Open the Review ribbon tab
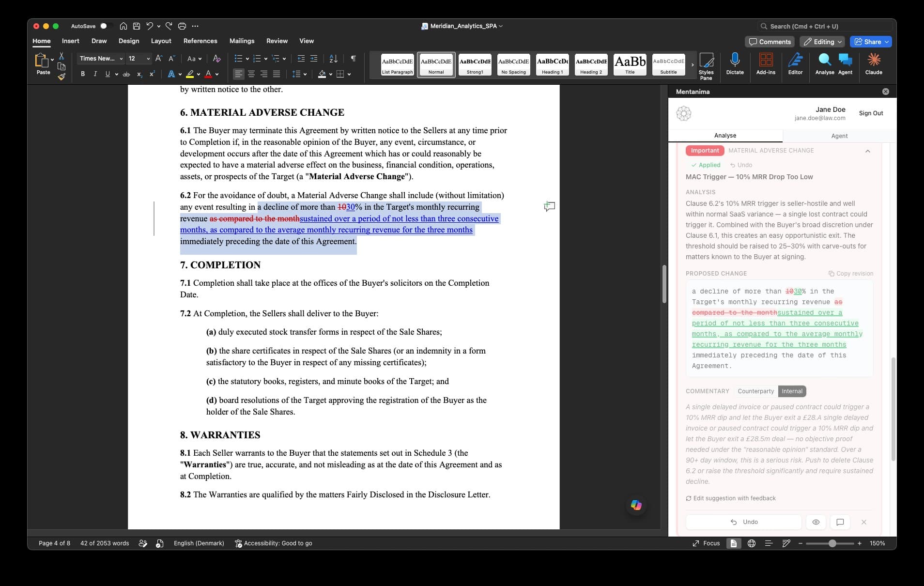924x586 pixels. [x=277, y=41]
